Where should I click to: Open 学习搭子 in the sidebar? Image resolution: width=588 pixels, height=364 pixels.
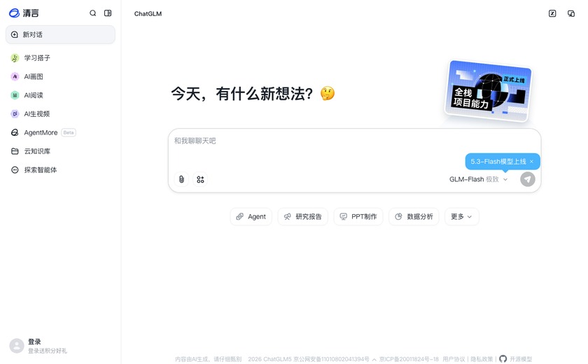[x=60, y=57]
